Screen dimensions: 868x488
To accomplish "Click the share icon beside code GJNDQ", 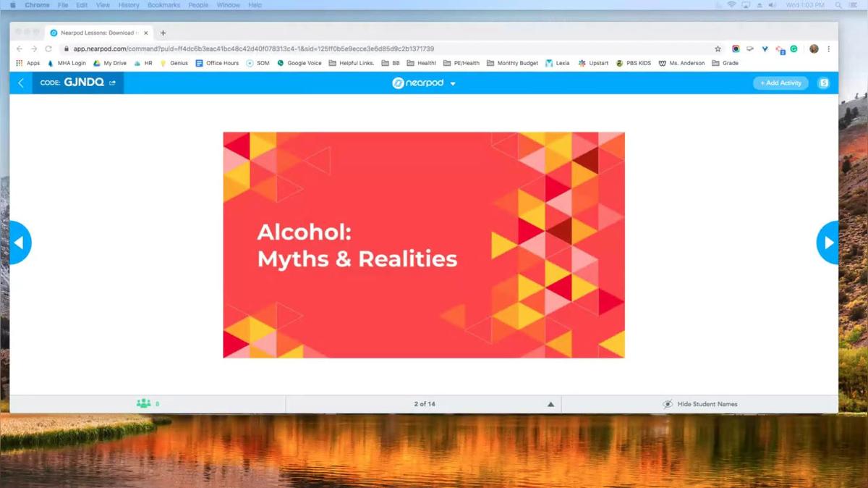I will pyautogui.click(x=112, y=83).
